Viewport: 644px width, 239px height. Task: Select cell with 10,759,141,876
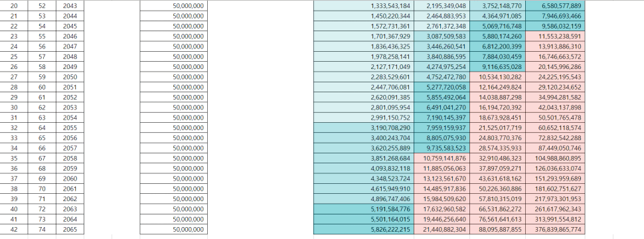[442, 158]
